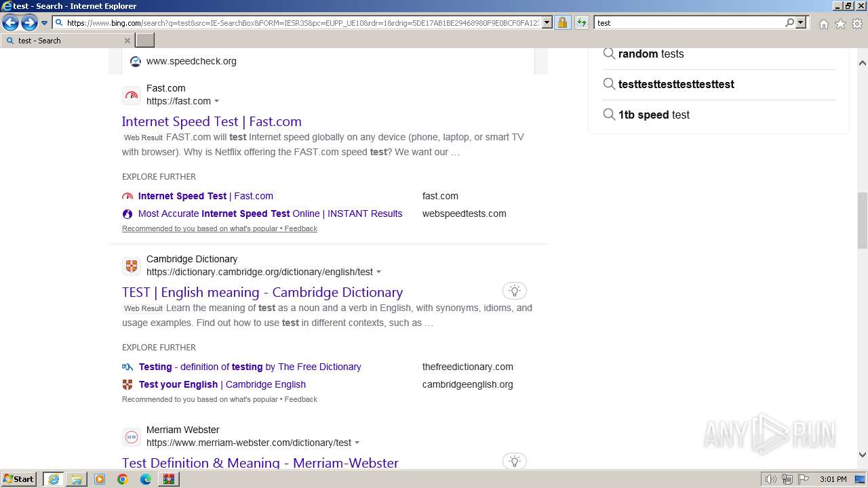Click The Free Dictionary icon in Explore Further
The height and width of the screenshot is (488, 868).
coord(127,367)
